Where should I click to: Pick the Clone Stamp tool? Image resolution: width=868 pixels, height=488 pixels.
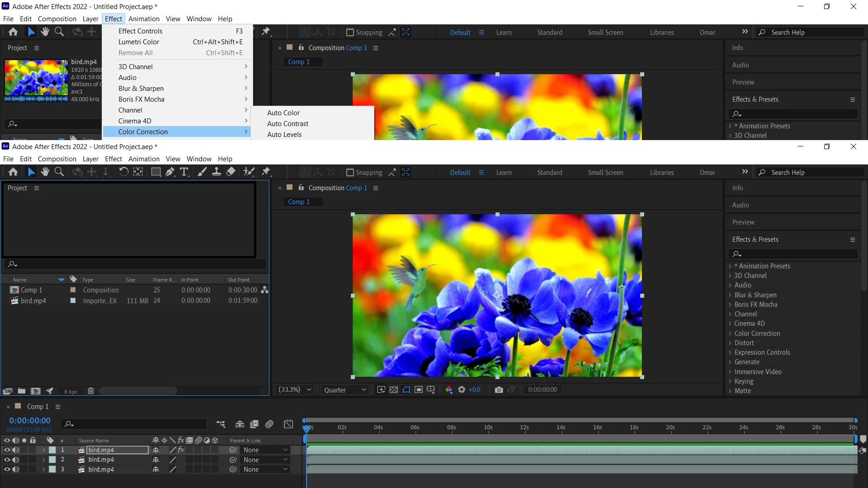click(217, 172)
